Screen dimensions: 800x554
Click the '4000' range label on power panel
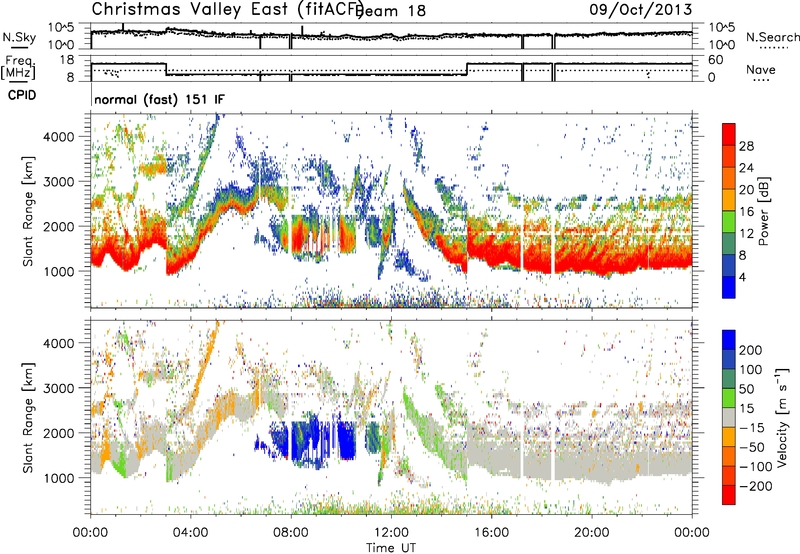[59, 137]
